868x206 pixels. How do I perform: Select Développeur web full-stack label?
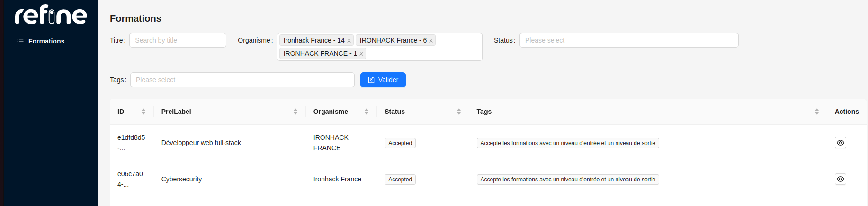pos(201,143)
